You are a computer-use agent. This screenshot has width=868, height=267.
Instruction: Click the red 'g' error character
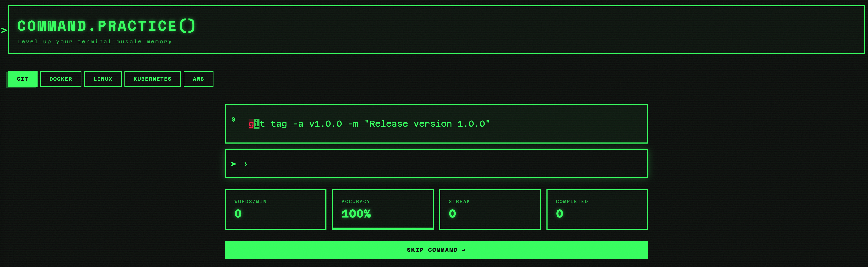(251, 124)
